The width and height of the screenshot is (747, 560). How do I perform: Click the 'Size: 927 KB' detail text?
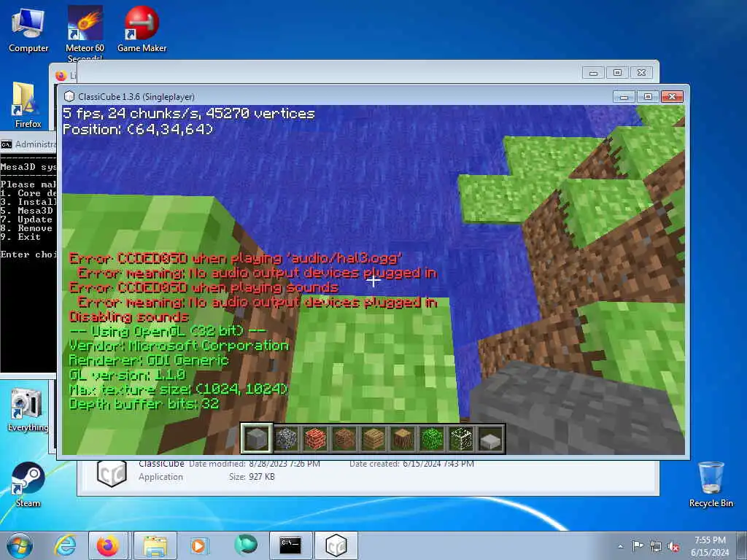tap(252, 477)
